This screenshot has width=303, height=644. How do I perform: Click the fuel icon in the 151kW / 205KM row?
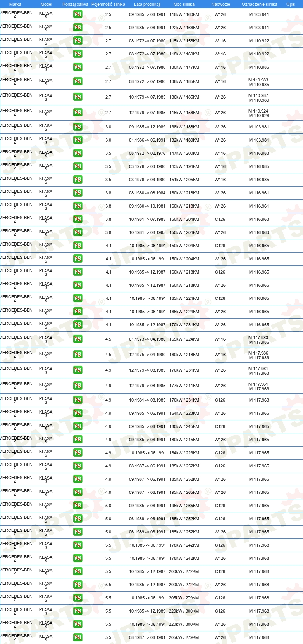(x=77, y=180)
